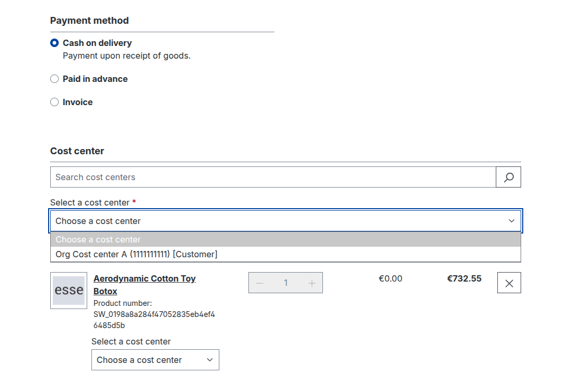Increase quantity with the plus icon
This screenshot has height=392, width=574.
(x=312, y=283)
